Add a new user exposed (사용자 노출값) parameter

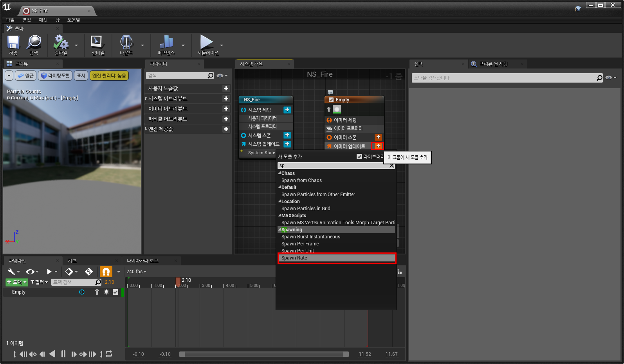(226, 88)
